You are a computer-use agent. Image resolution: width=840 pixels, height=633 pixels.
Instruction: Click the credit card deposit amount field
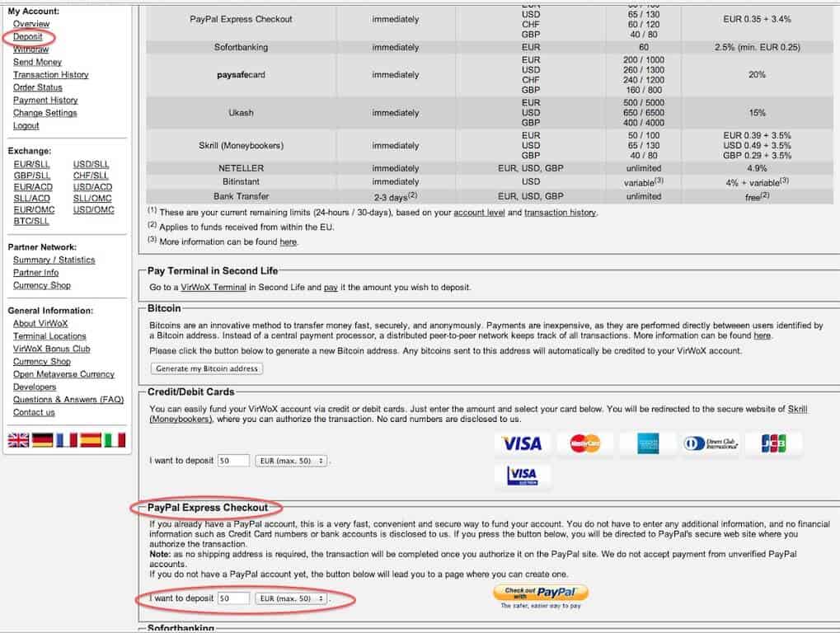pyautogui.click(x=233, y=461)
